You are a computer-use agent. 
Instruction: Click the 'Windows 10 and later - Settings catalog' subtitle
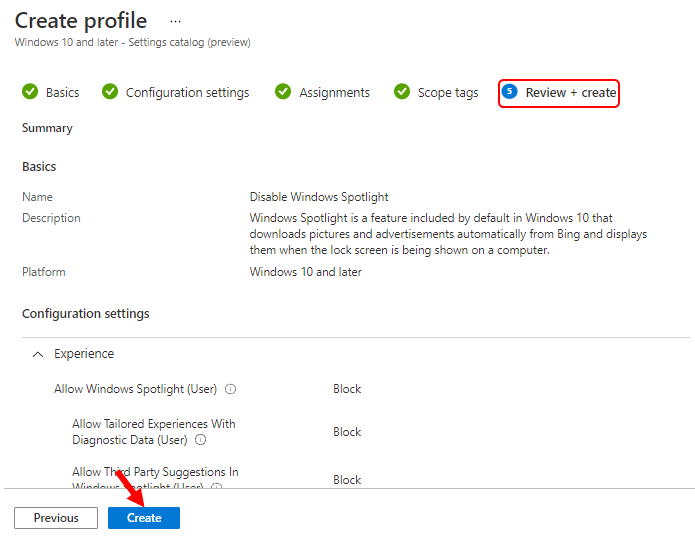(x=133, y=42)
